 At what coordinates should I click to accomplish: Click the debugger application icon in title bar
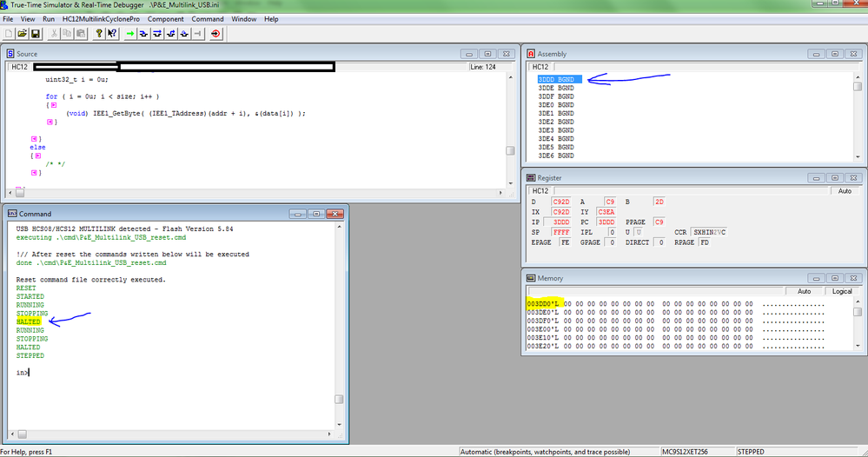pos(3,5)
